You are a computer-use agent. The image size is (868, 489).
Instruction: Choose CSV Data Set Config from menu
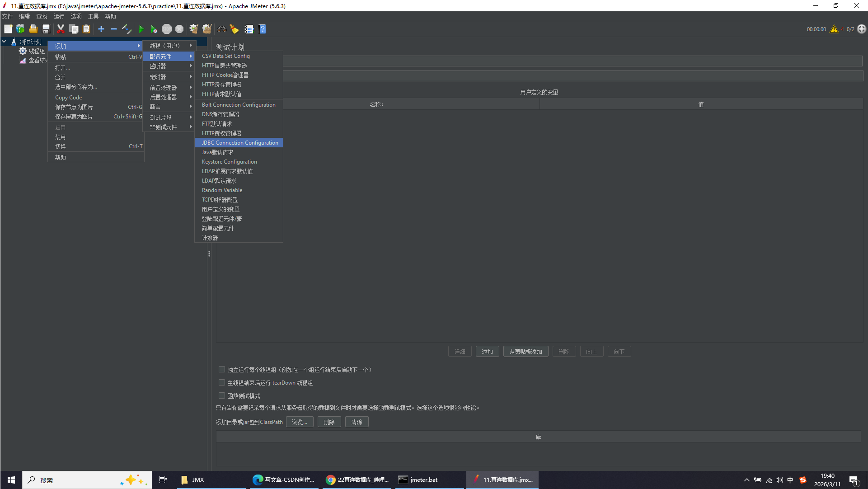pyautogui.click(x=226, y=56)
